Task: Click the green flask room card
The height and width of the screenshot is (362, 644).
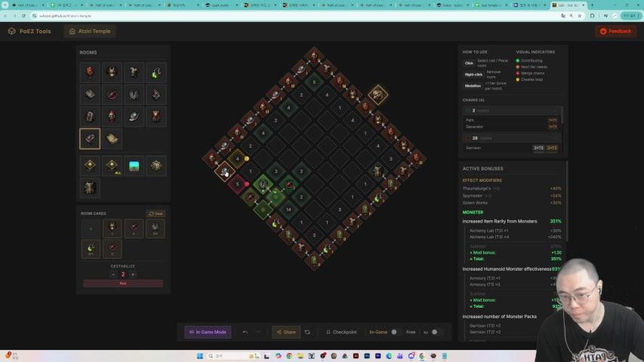Action: pyautogui.click(x=91, y=249)
